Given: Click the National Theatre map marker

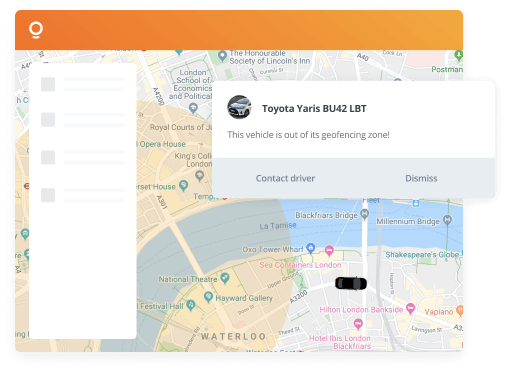Looking at the screenshot, I should pos(225,278).
